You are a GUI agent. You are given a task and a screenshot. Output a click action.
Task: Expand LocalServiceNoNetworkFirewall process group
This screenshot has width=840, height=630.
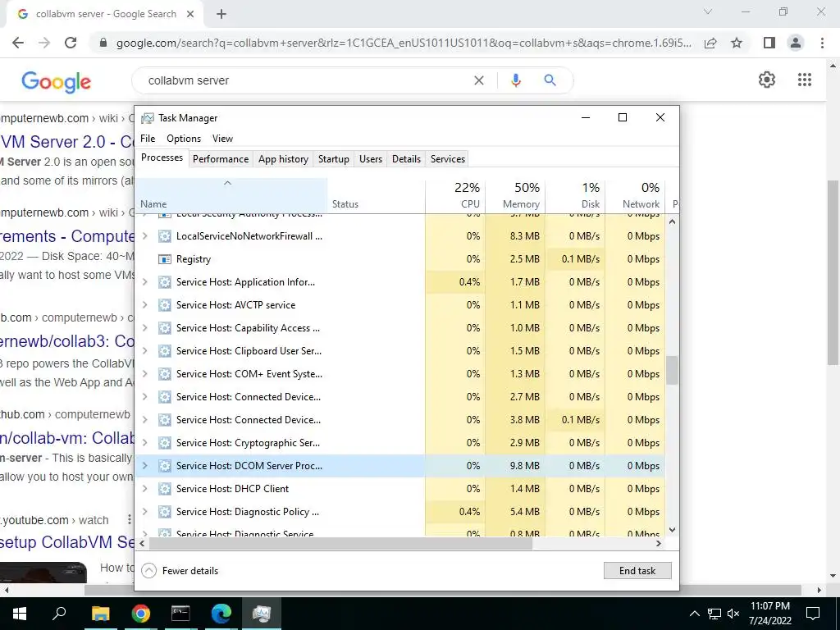click(x=144, y=236)
